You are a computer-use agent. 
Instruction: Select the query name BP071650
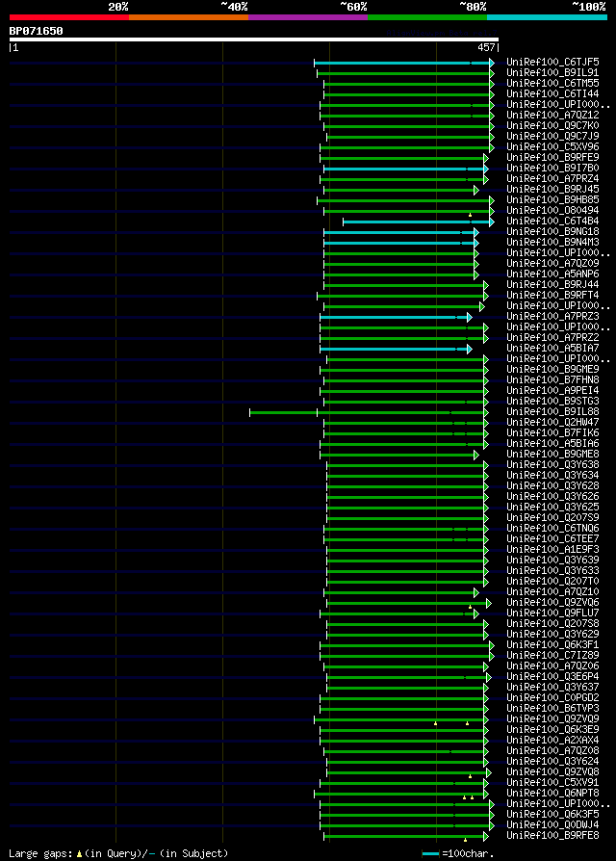pos(36,31)
